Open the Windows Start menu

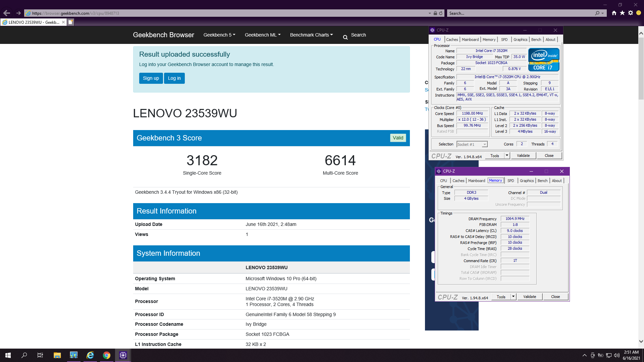pyautogui.click(x=8, y=355)
